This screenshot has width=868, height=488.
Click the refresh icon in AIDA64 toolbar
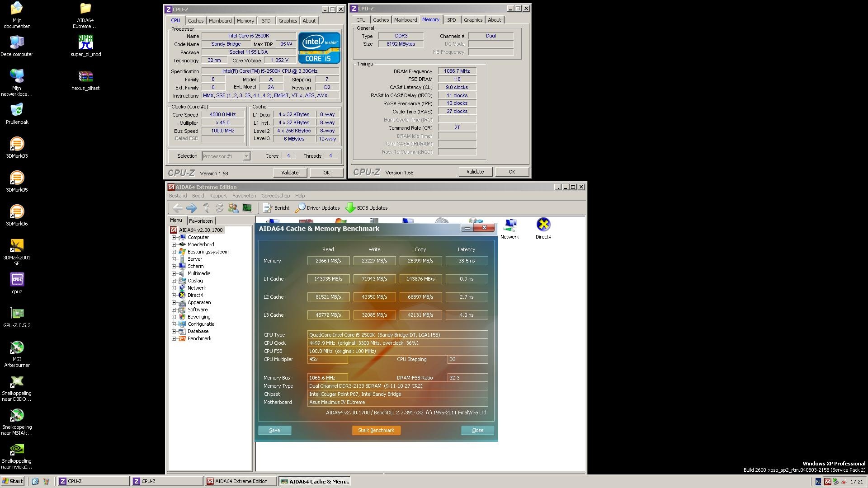coord(219,208)
